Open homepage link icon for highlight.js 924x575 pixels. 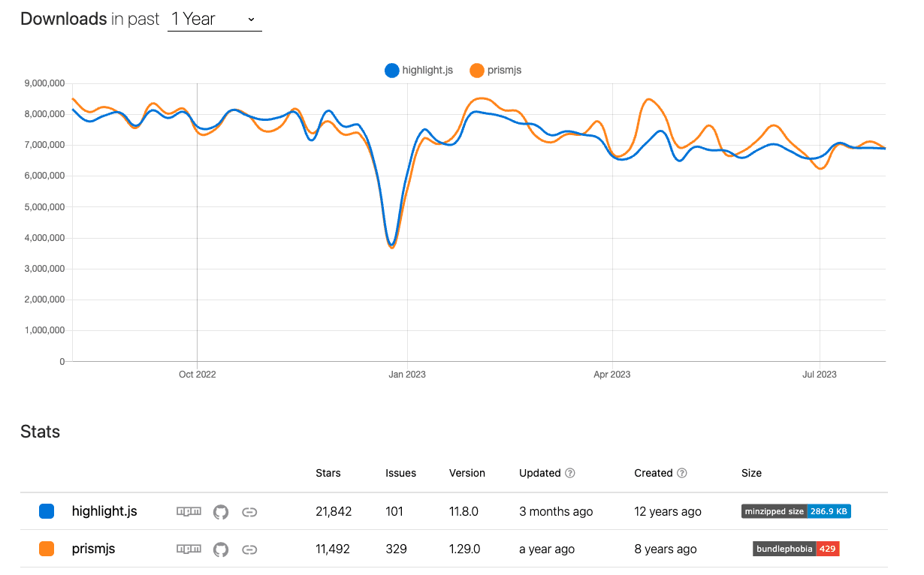click(249, 511)
